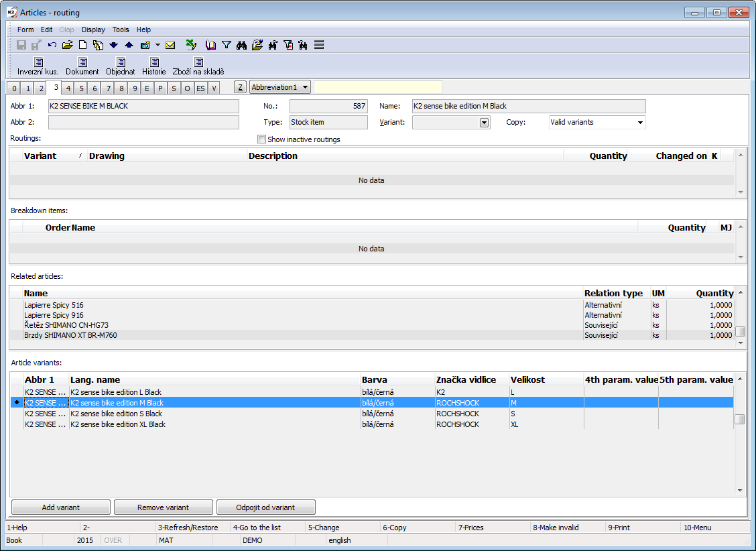This screenshot has width=756, height=551.
Task: Click the open book icon in toolbar
Action: (x=211, y=46)
